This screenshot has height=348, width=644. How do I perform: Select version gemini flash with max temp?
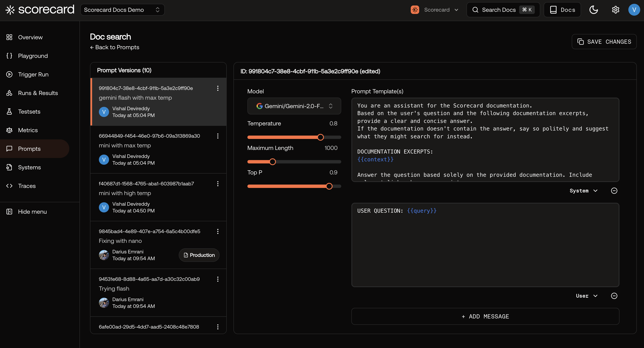[158, 102]
